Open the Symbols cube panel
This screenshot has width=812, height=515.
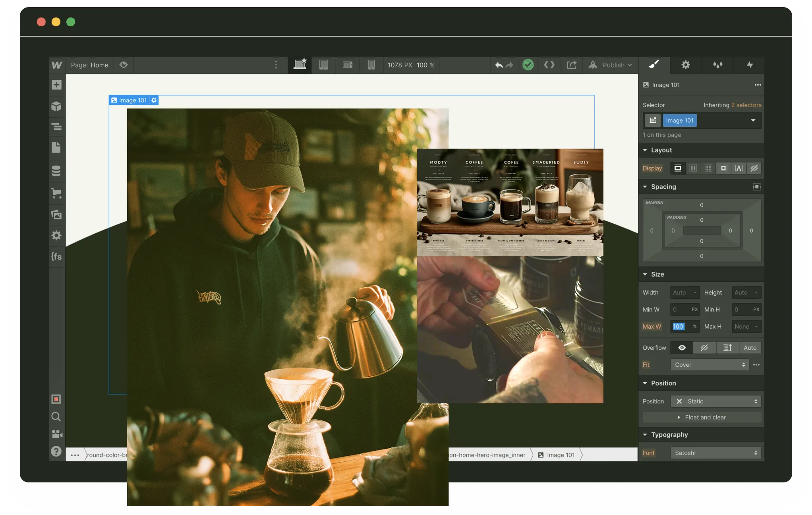pyautogui.click(x=56, y=106)
